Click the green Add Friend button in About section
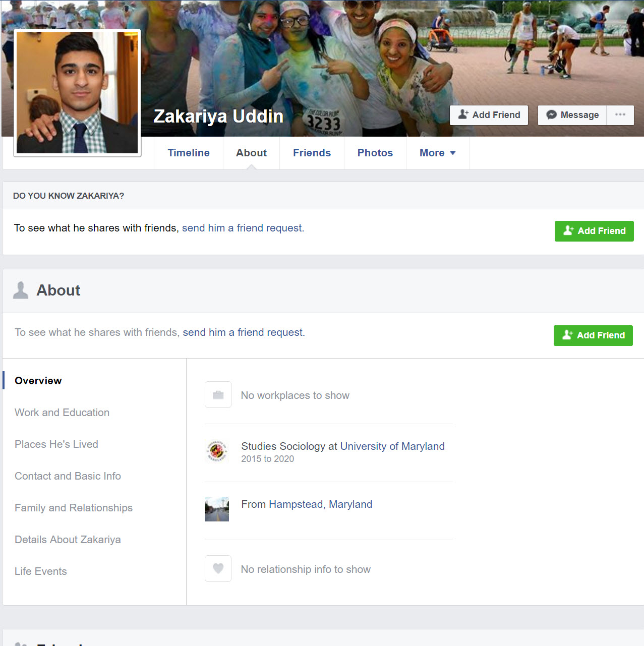The height and width of the screenshot is (646, 644). (x=593, y=335)
